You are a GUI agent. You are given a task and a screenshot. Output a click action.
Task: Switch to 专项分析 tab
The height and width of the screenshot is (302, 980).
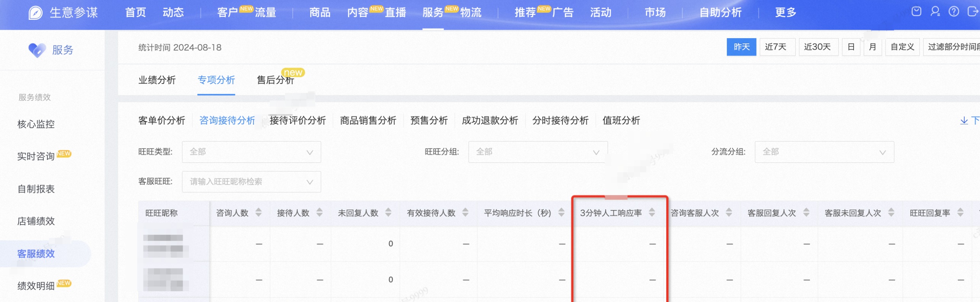click(216, 80)
